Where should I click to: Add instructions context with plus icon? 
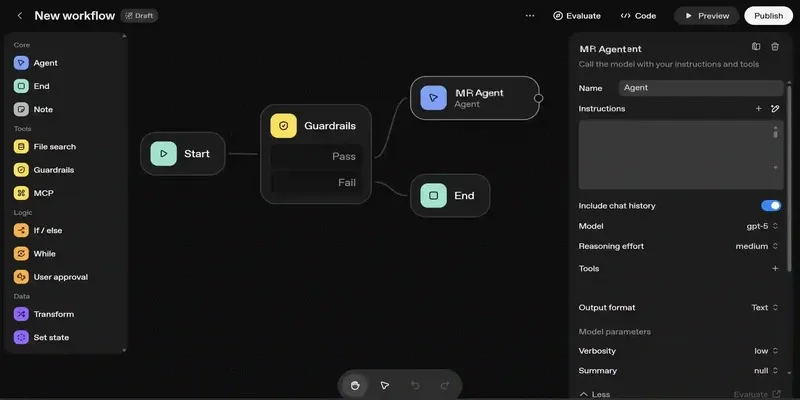[x=759, y=109]
